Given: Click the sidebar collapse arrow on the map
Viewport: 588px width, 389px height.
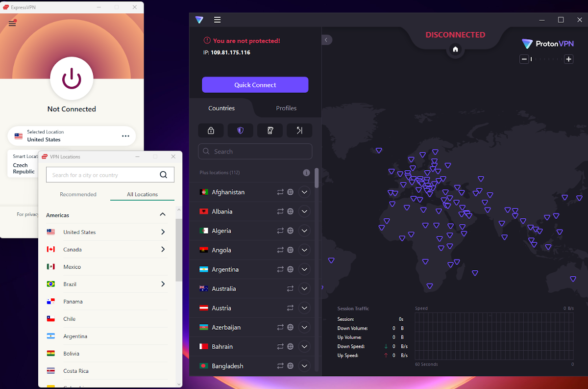Looking at the screenshot, I should [326, 40].
